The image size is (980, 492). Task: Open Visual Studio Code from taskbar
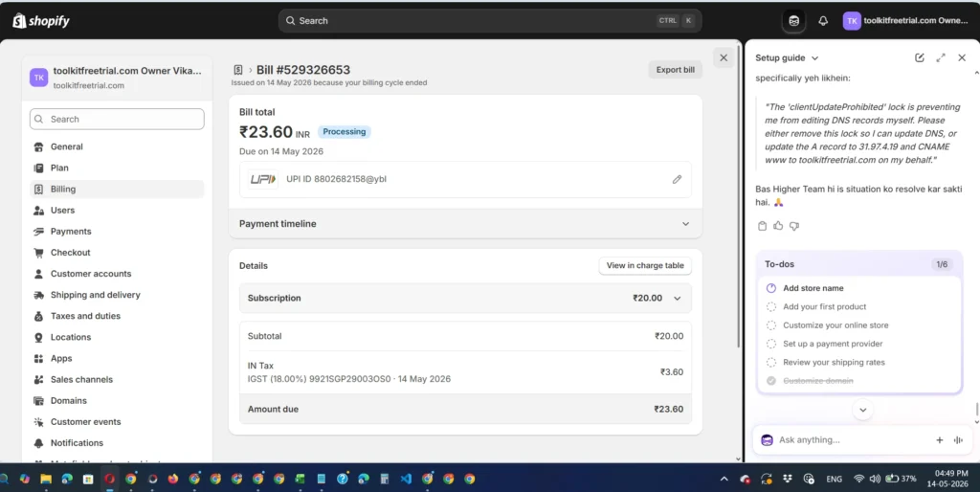(406, 479)
